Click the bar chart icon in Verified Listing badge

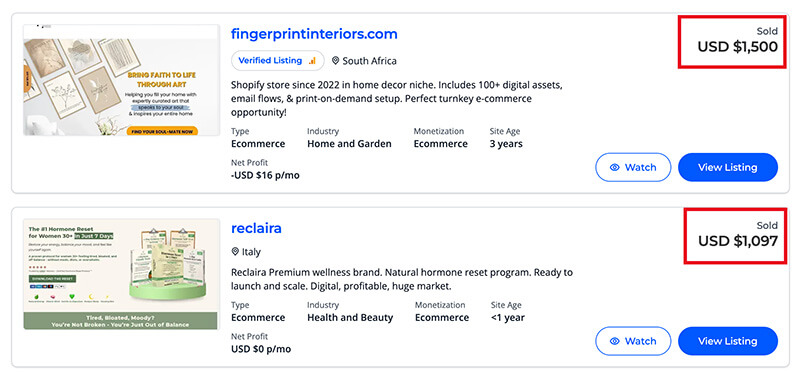point(312,61)
